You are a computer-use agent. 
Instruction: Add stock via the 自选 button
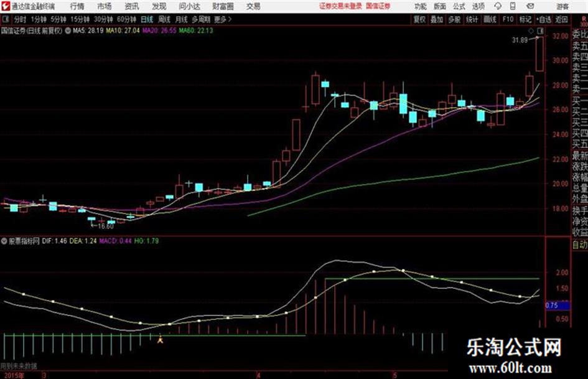[543, 19]
